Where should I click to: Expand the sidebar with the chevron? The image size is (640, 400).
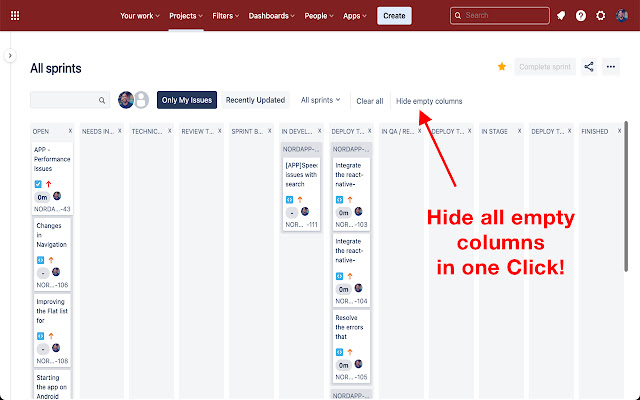[x=10, y=57]
